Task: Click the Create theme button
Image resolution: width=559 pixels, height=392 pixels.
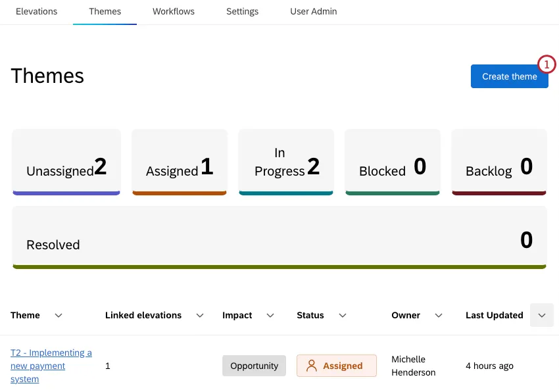Action: tap(510, 76)
